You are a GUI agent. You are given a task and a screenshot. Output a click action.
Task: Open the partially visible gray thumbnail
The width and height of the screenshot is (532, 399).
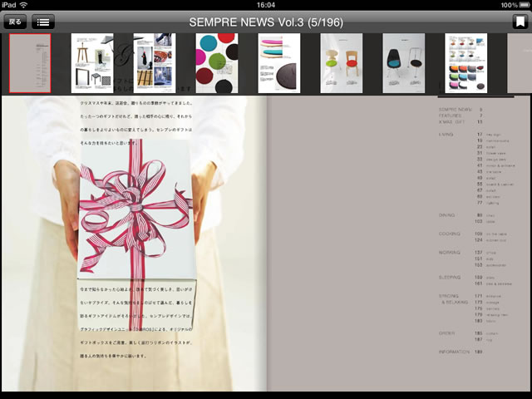point(520,63)
